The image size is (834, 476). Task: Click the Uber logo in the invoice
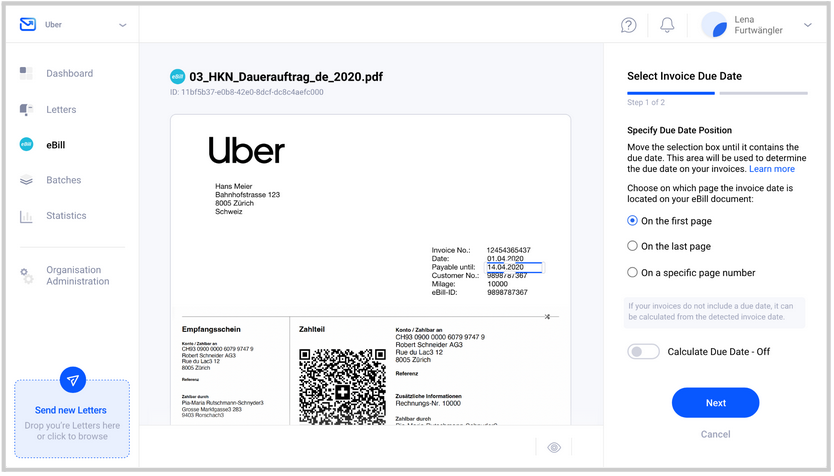tap(246, 151)
